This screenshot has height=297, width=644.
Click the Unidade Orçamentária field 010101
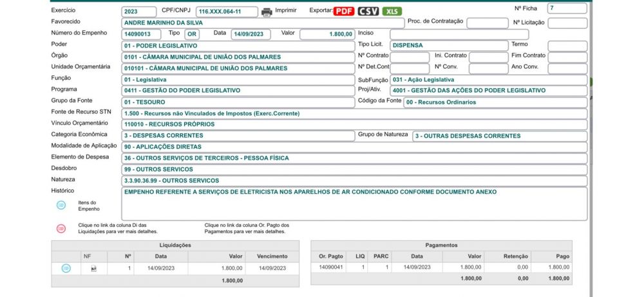[238, 68]
